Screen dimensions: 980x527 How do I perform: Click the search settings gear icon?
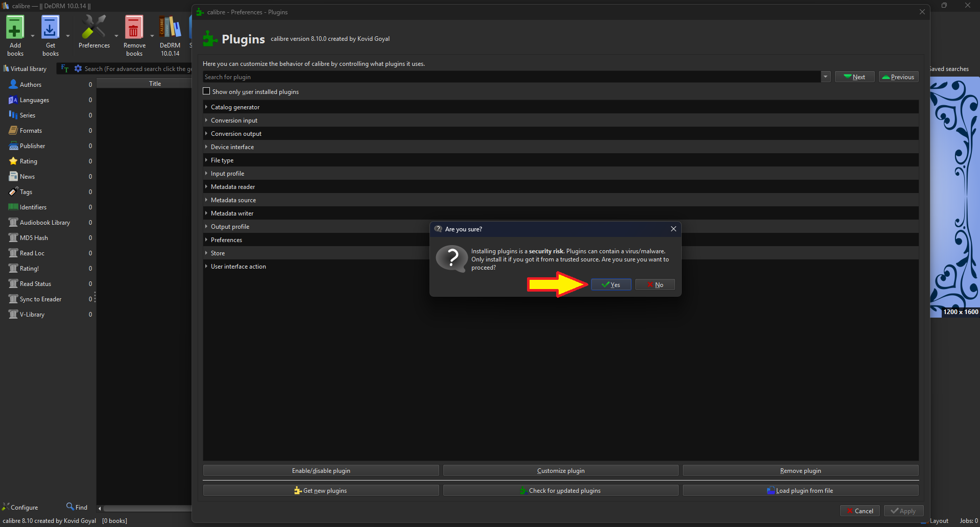[78, 68]
